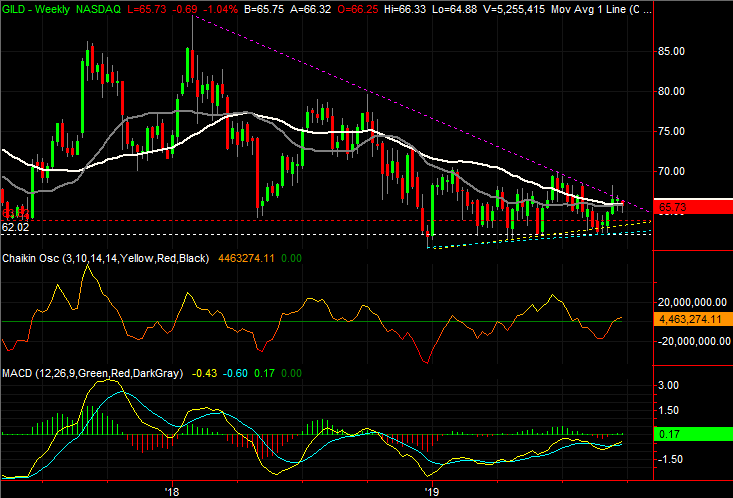Click the cyan MACD signal value -0.60
The height and width of the screenshot is (498, 733).
pos(235,373)
